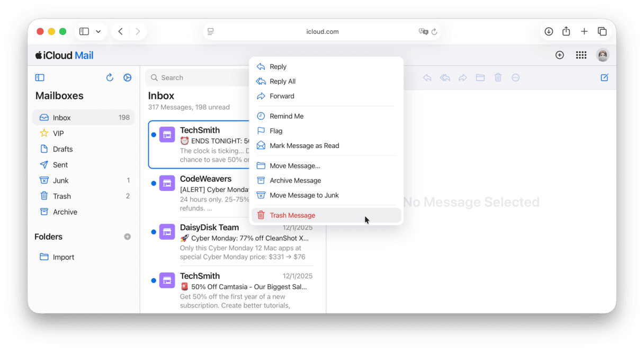Open the Safari Downloads button
This screenshot has height=350, width=644.
[x=549, y=32]
